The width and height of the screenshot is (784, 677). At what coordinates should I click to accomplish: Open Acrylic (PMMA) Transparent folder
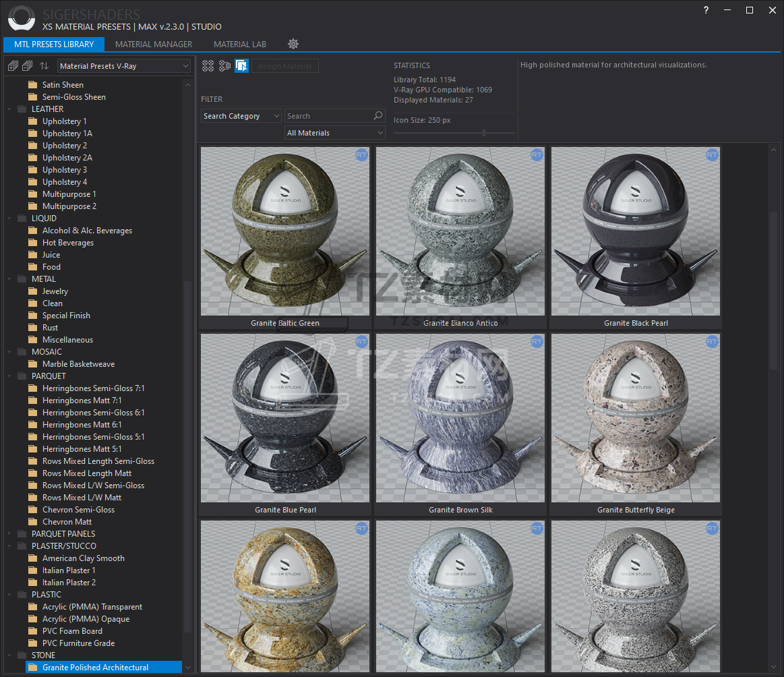pos(92,607)
